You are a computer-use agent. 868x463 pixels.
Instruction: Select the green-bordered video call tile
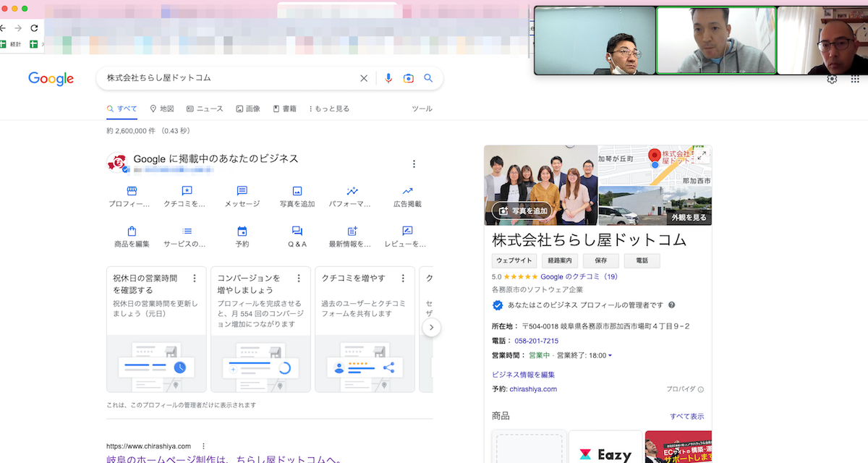(716, 41)
